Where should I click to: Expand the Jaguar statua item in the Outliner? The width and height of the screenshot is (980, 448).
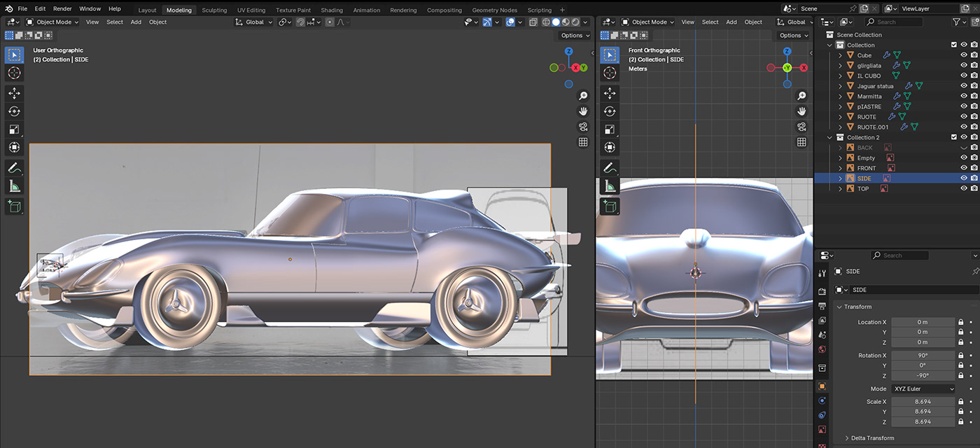point(839,85)
